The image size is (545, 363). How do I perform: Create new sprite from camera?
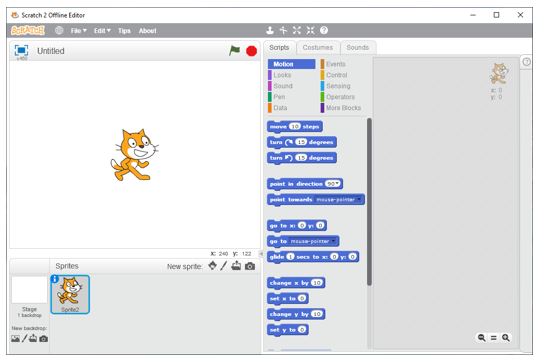250,266
